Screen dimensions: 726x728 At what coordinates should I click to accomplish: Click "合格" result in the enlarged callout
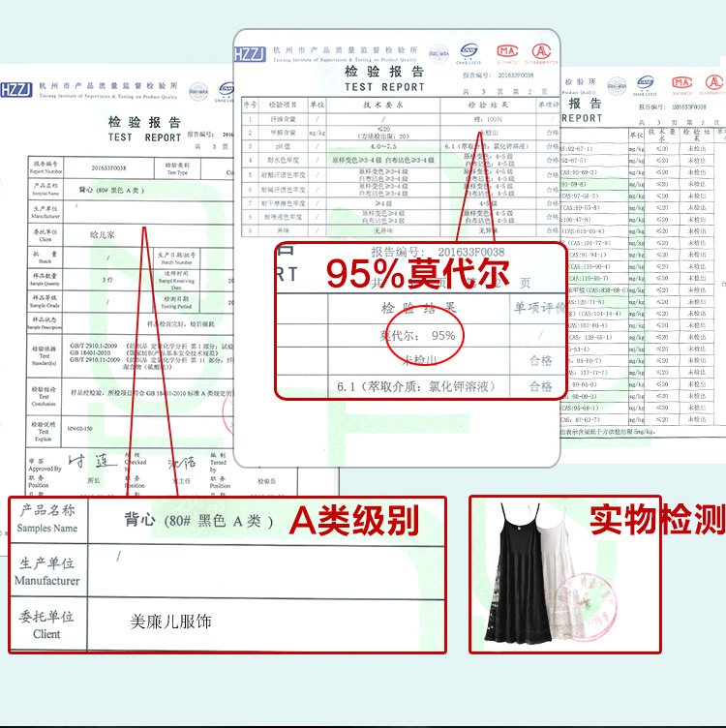coord(540,360)
